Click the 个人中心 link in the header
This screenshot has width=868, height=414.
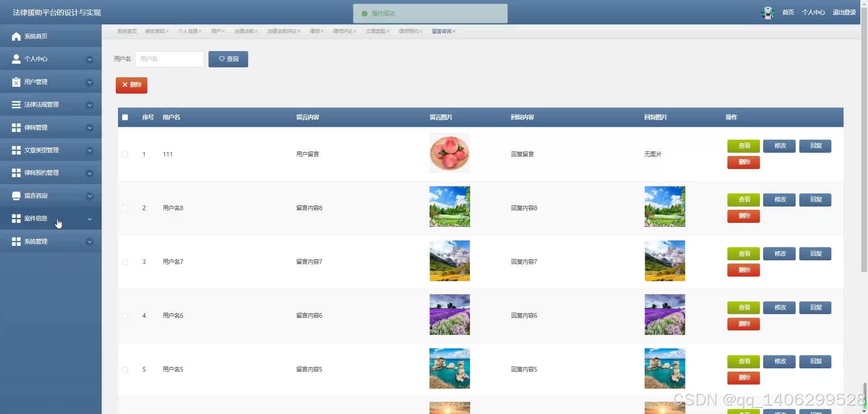(813, 13)
